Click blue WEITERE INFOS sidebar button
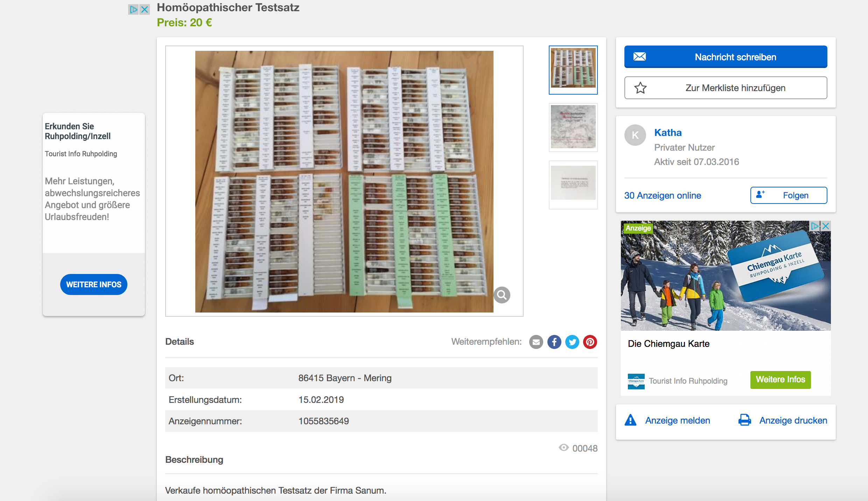Screen dimensions: 868x501 (x=94, y=284)
